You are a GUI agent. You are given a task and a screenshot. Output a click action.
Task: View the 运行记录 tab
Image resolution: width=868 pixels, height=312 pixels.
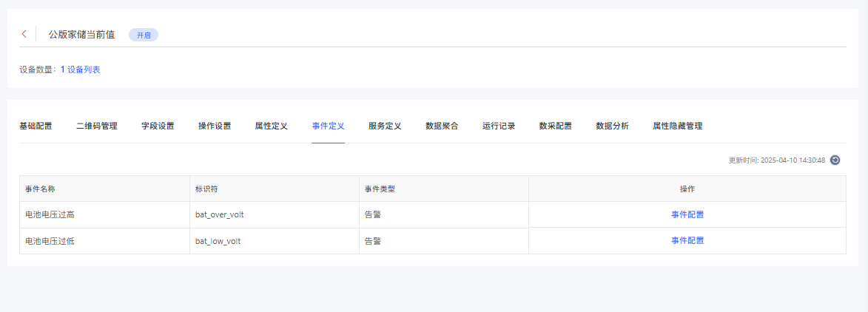coord(499,126)
